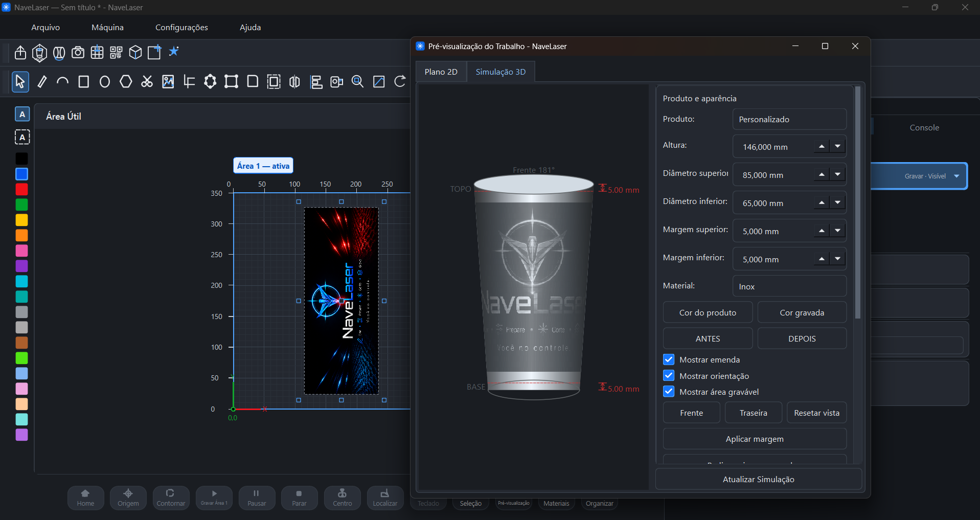Select the ellipse shape tool
980x520 pixels.
point(105,82)
